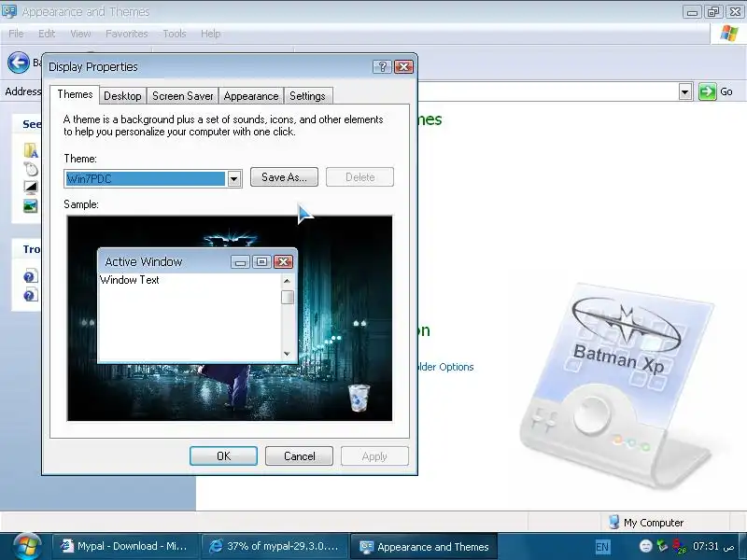
Task: Click My Computer icon in status bar
Action: pyautogui.click(x=614, y=522)
